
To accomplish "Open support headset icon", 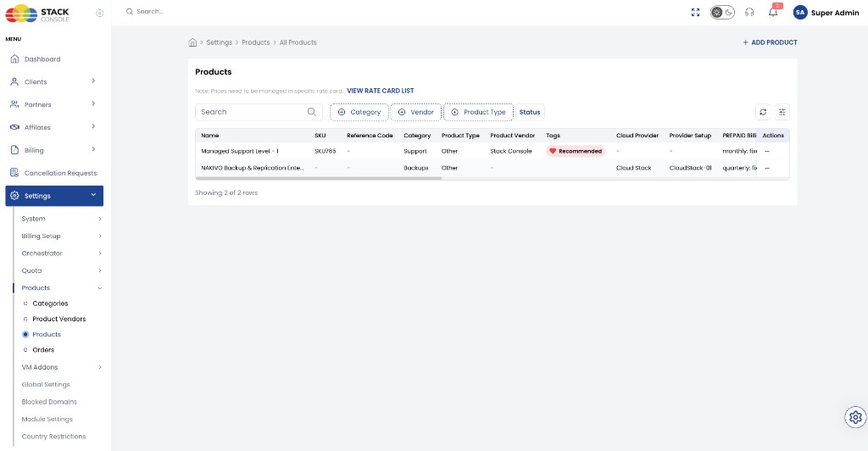I will [749, 12].
